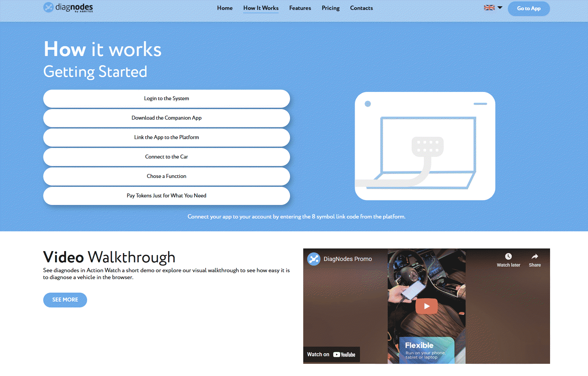Navigate to the Pricing page
This screenshot has height=376, width=588.
330,8
